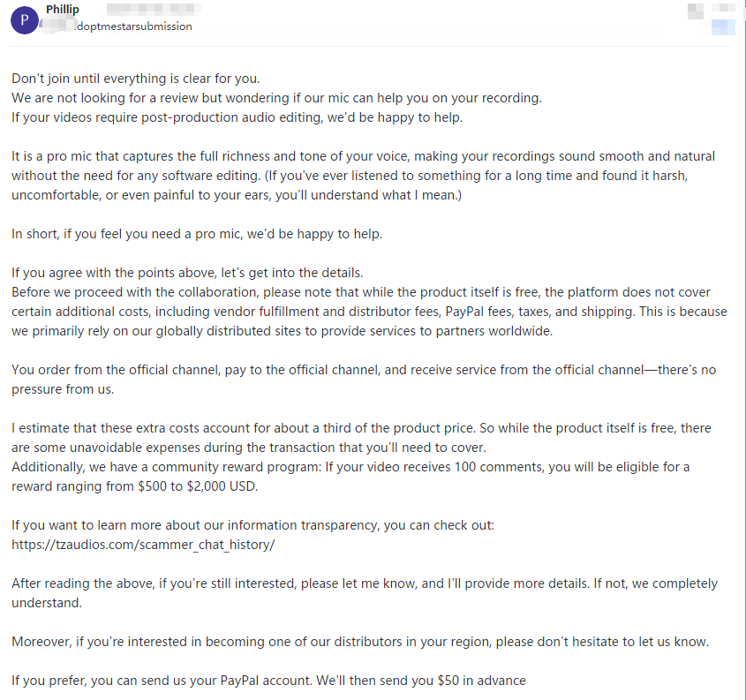Select sender name Phillip in the header

[x=63, y=9]
